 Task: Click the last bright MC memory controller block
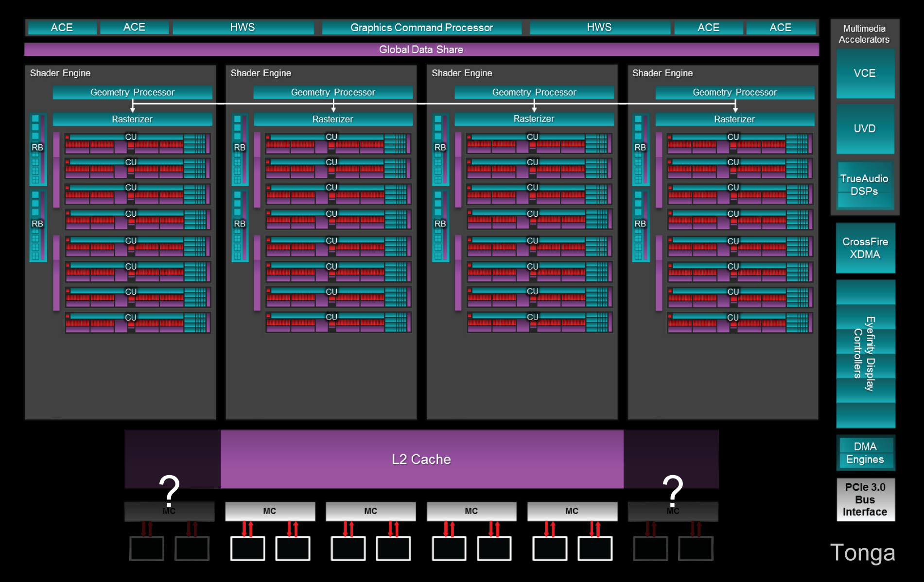572,512
